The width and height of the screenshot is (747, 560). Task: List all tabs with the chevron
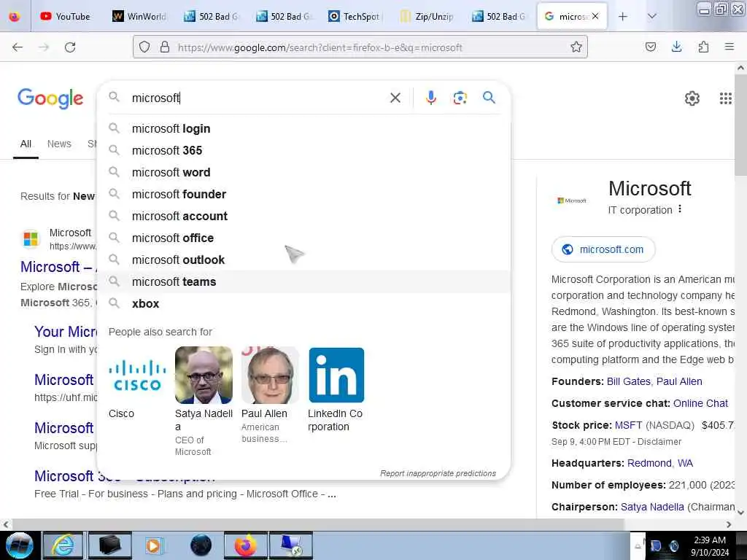(651, 17)
